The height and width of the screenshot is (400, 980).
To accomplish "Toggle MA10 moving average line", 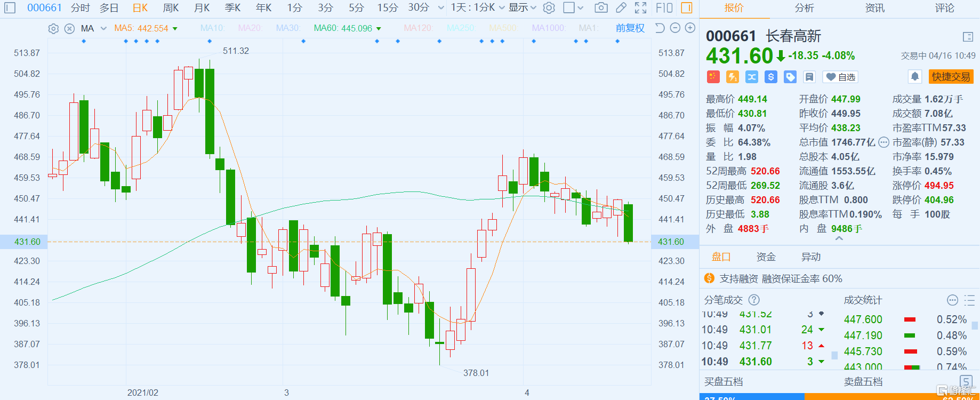I will click(212, 28).
